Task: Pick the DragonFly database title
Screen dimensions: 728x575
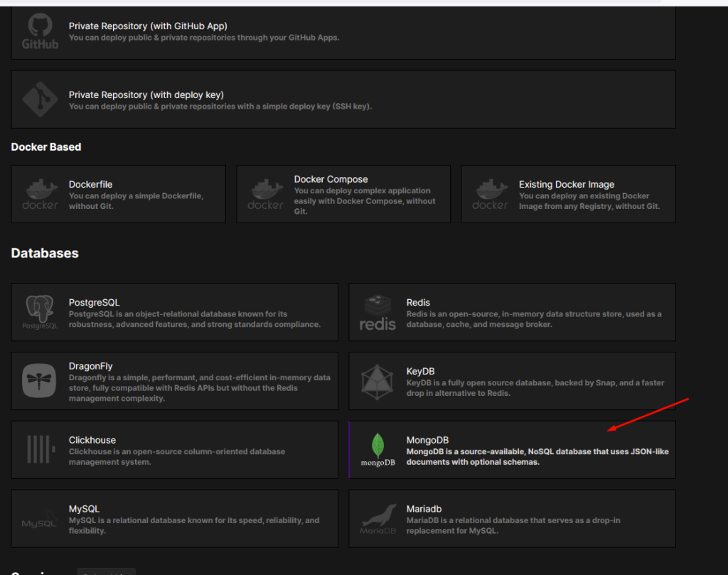Action: [90, 366]
